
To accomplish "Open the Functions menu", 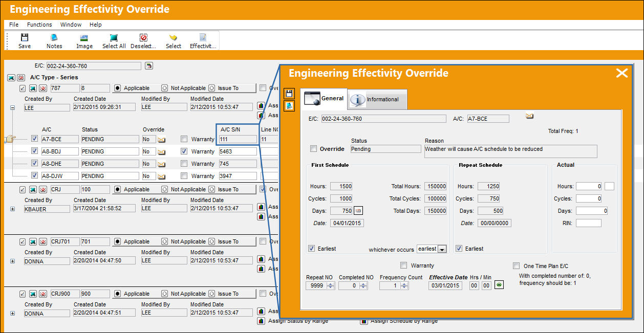I will pos(39,25).
